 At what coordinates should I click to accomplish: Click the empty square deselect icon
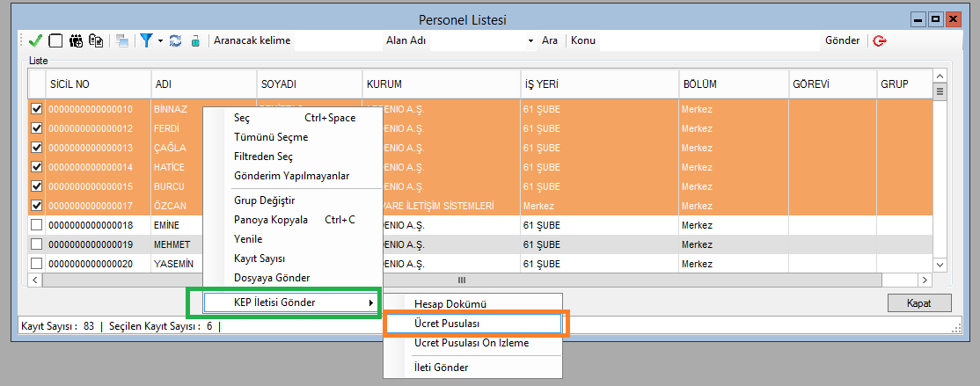click(x=55, y=40)
